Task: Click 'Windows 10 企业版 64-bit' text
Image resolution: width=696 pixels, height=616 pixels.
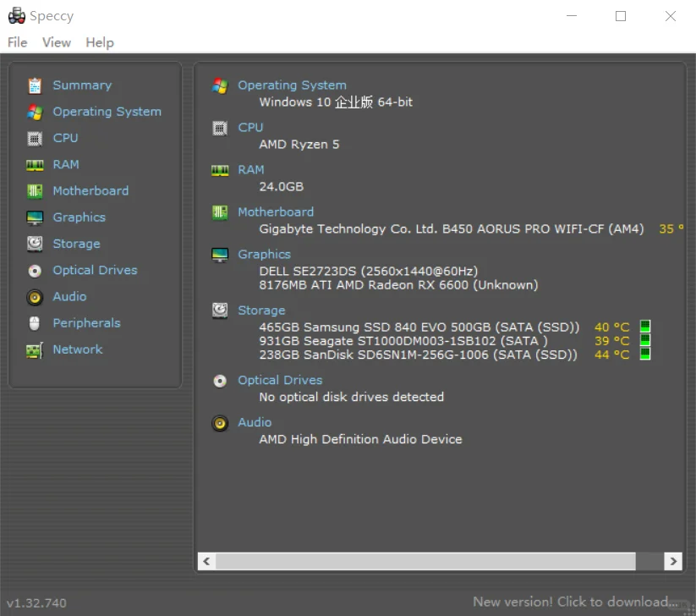Action: tap(336, 102)
